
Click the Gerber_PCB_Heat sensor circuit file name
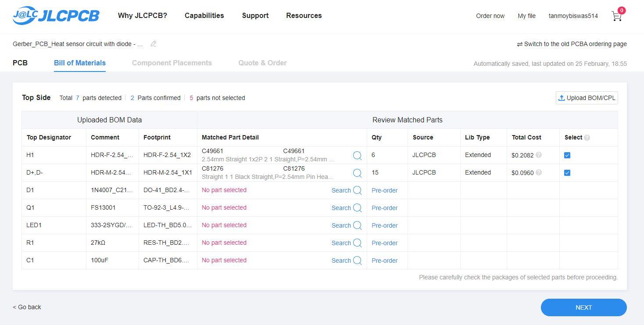click(78, 44)
